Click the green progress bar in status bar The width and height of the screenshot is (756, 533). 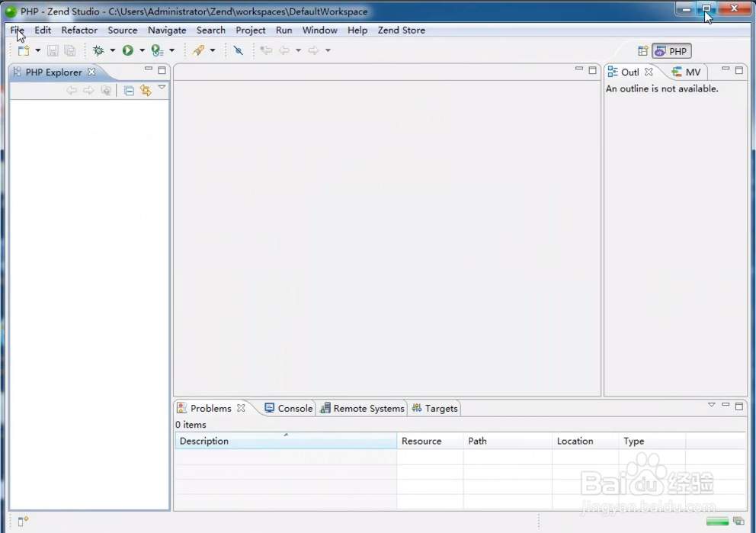tap(717, 522)
